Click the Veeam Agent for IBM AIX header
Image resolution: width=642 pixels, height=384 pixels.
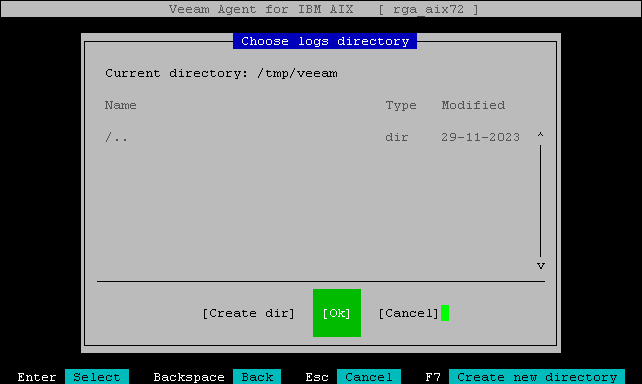coord(261,9)
